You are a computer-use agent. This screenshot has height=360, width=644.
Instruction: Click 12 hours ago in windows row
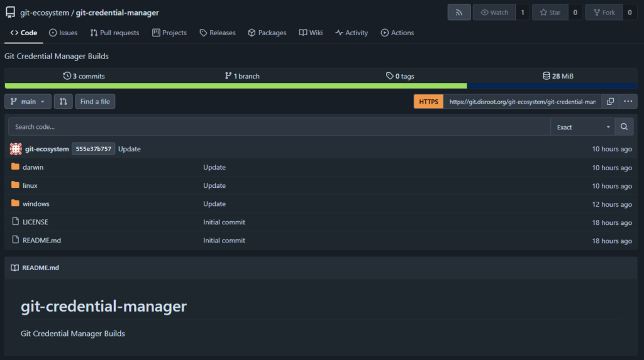click(x=612, y=204)
